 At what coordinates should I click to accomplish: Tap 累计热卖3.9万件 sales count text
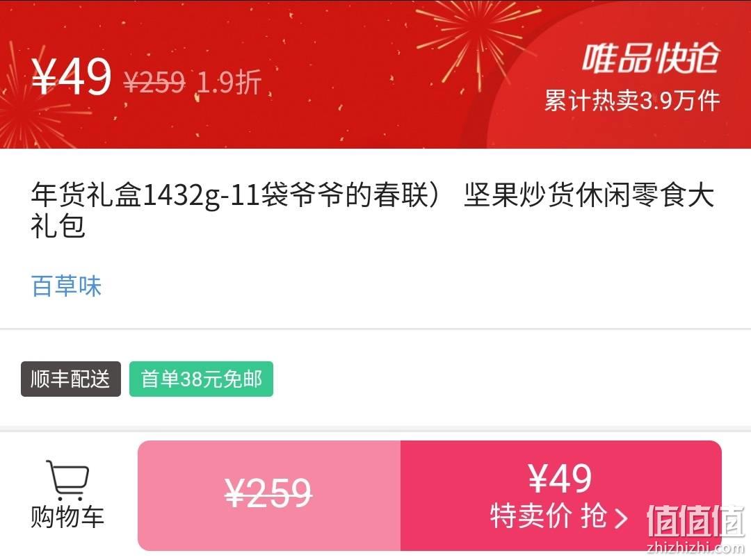[x=632, y=101]
